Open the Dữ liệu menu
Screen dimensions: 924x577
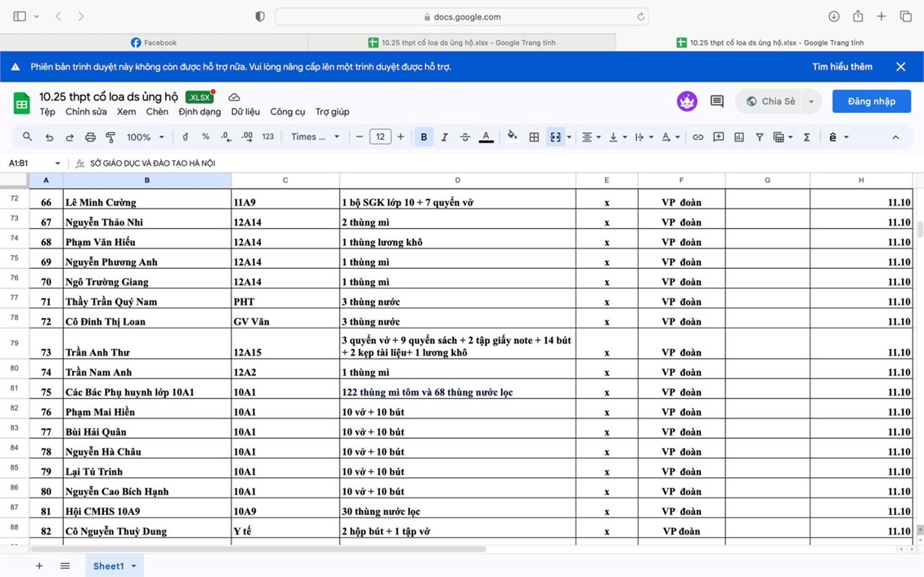pos(245,112)
